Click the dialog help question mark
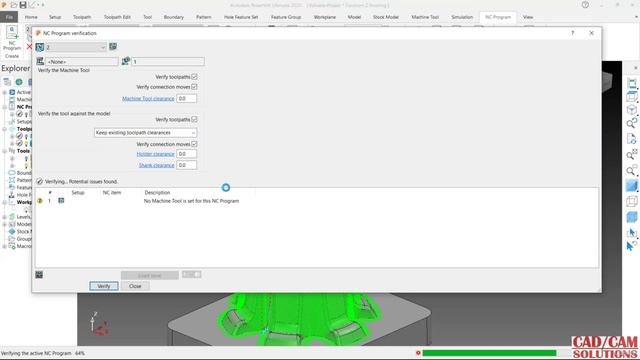The width and height of the screenshot is (640, 360). coord(572,33)
